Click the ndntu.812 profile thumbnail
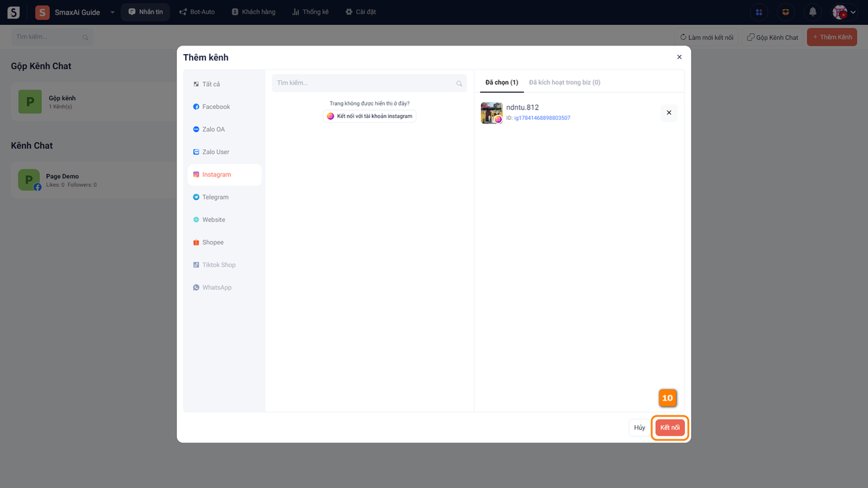The image size is (868, 488). click(x=491, y=113)
